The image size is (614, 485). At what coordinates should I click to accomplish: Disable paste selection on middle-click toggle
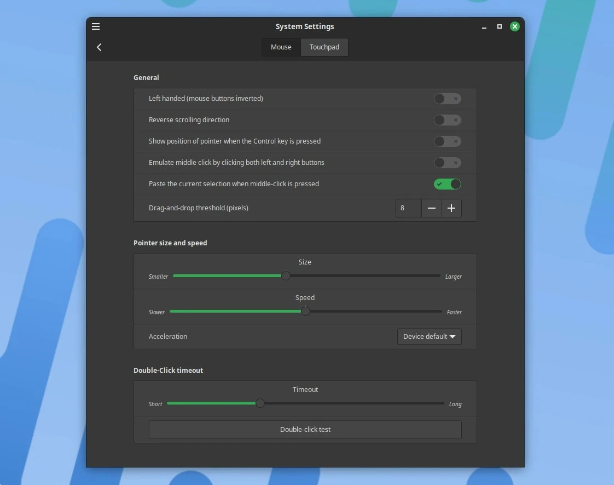[447, 184]
